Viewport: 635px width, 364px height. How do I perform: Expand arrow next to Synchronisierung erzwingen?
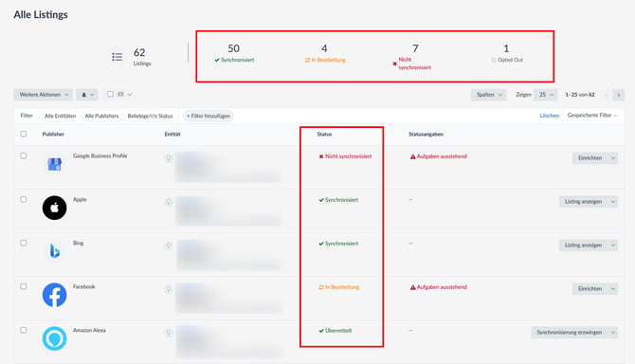613,333
